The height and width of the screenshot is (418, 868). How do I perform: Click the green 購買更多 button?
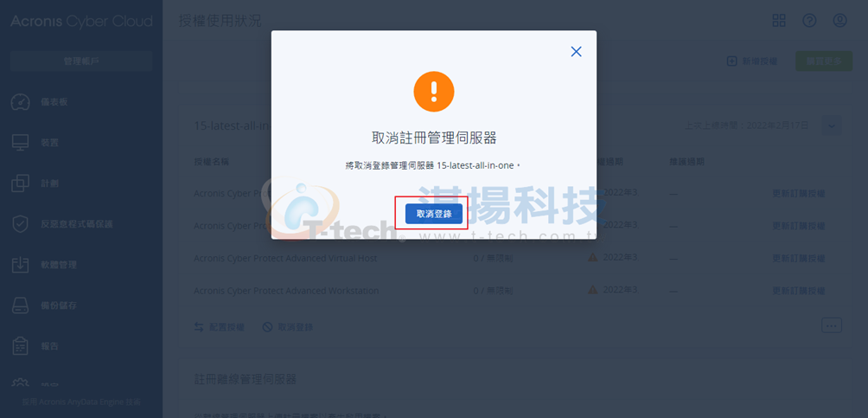coord(824,61)
